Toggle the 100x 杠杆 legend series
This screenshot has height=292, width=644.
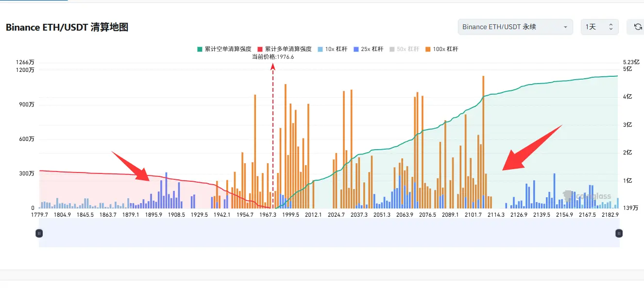[x=441, y=49]
